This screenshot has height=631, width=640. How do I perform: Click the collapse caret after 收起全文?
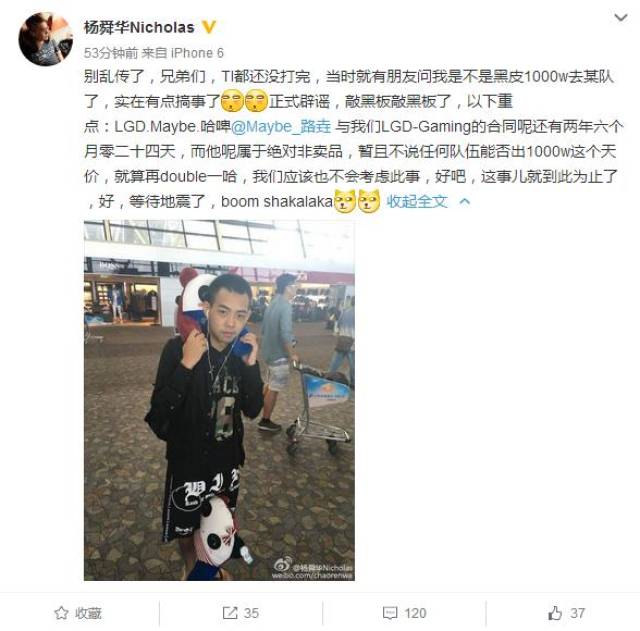(464, 201)
